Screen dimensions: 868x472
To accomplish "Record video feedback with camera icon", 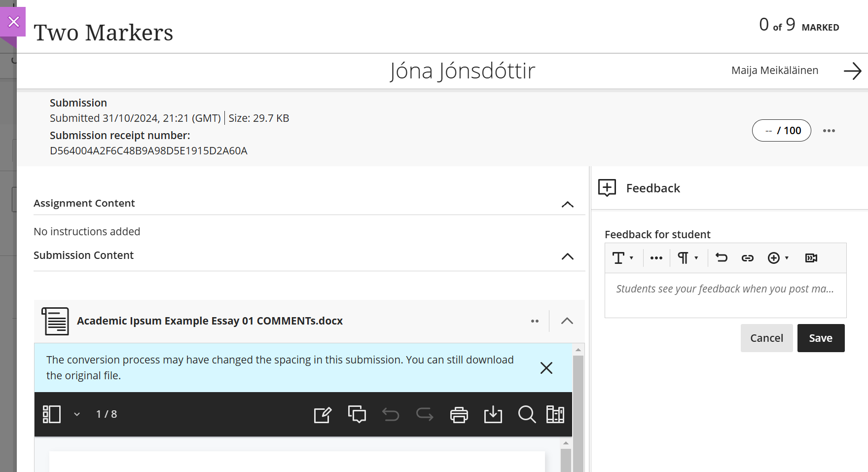I will click(x=811, y=258).
